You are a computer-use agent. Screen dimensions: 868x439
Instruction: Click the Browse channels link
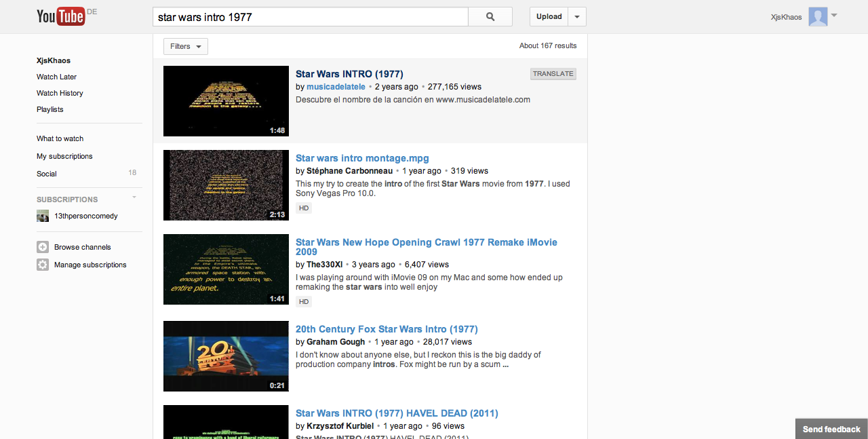point(83,247)
